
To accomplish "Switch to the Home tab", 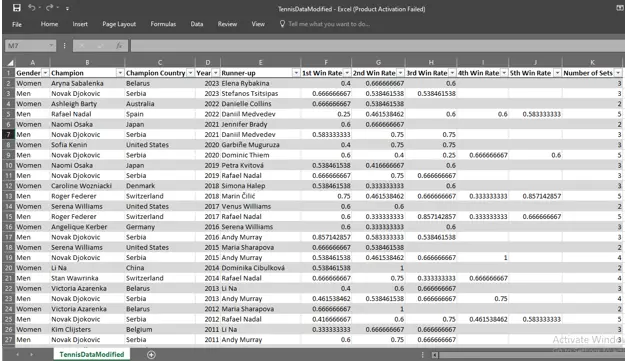I will [x=49, y=24].
